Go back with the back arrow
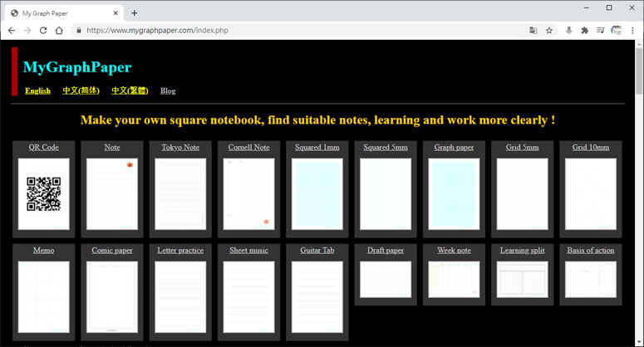The height and width of the screenshot is (347, 644). click(12, 31)
